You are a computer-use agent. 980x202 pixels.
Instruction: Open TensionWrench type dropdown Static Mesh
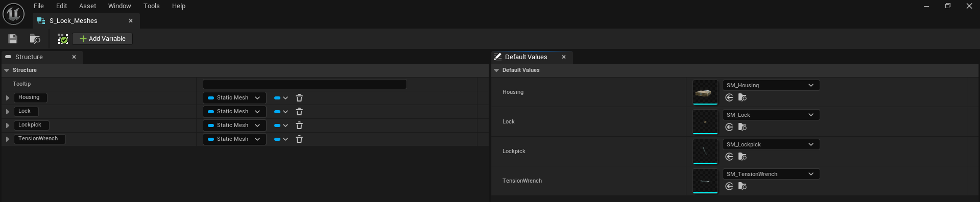click(234, 139)
